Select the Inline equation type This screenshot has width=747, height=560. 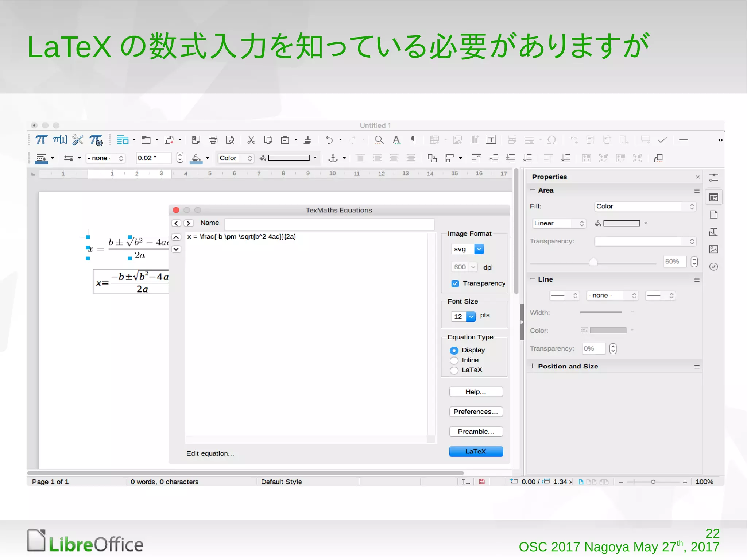[x=454, y=360]
